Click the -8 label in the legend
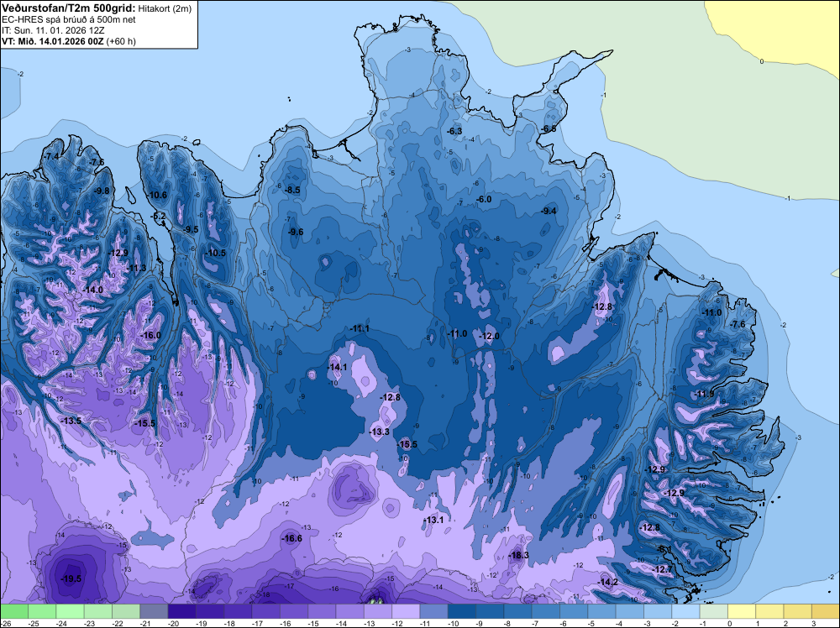This screenshot has width=840, height=628. click(508, 624)
